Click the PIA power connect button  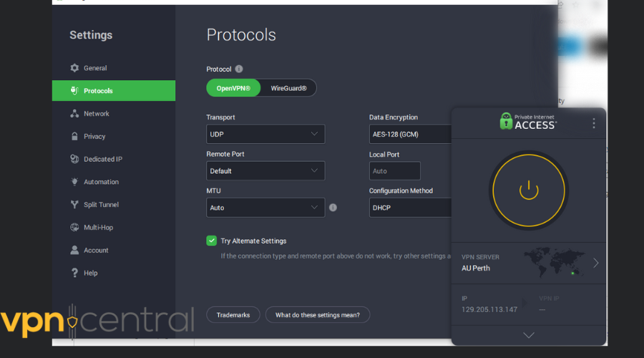coord(529,190)
